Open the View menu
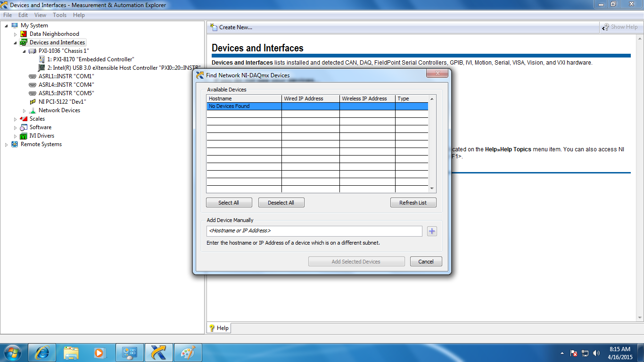This screenshot has height=362, width=644. tap(40, 15)
